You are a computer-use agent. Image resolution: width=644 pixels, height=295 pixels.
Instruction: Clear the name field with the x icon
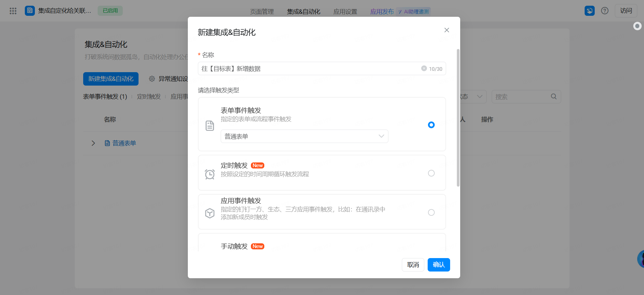click(x=424, y=68)
